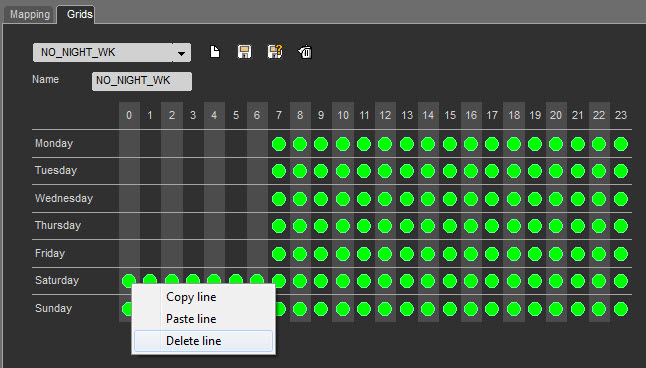Toggle the Saturday hour 0 green dot

pos(129,281)
